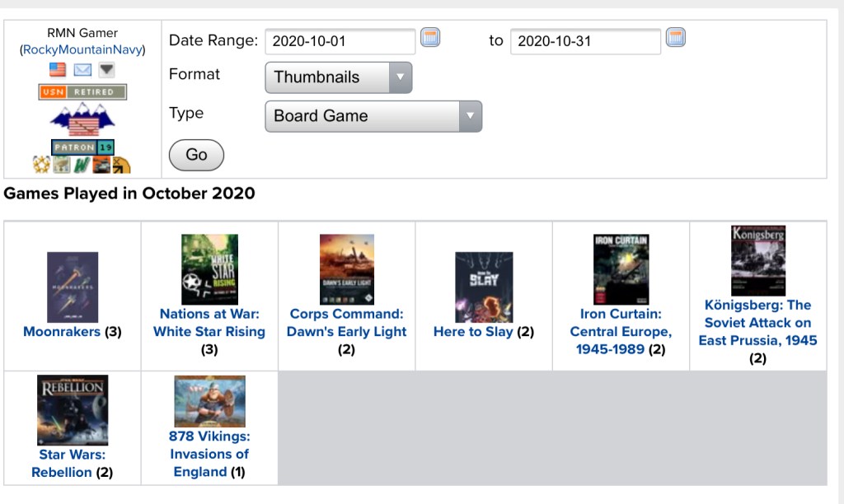The width and height of the screenshot is (844, 504).
Task: Open the end date calendar picker
Action: [x=676, y=37]
